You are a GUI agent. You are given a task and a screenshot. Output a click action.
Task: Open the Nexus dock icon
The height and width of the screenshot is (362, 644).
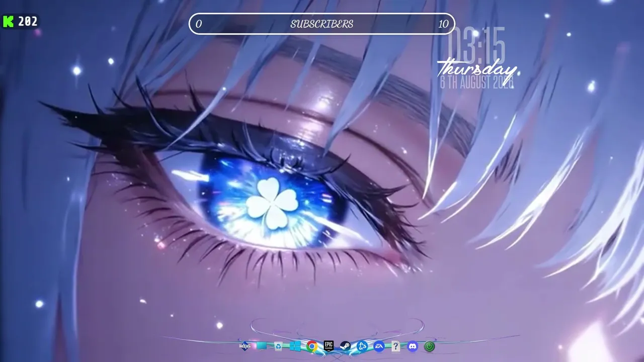click(245, 346)
